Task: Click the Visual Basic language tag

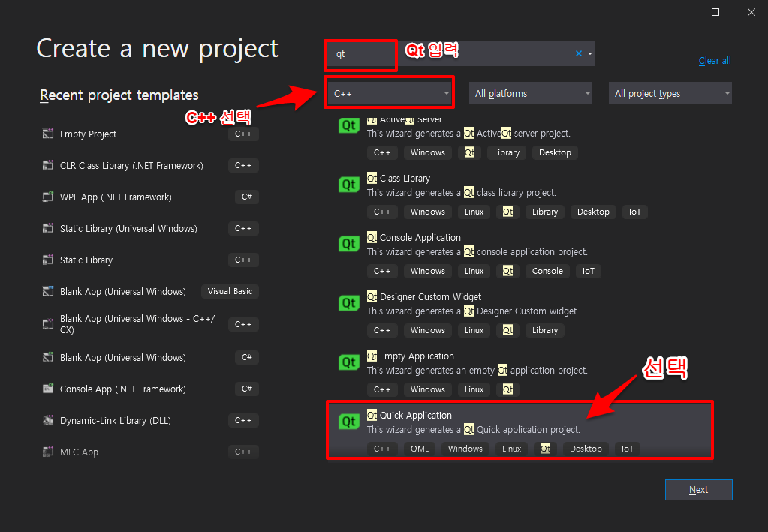Action: coord(230,291)
